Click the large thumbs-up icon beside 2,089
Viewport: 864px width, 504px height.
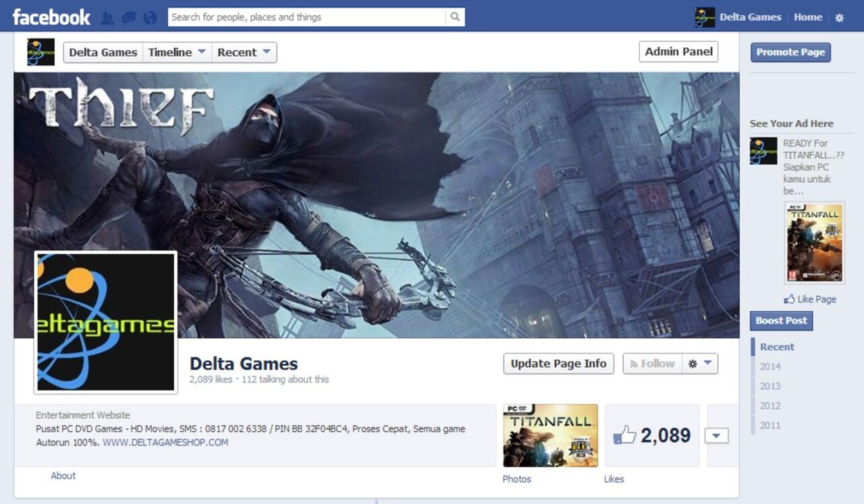coord(625,435)
